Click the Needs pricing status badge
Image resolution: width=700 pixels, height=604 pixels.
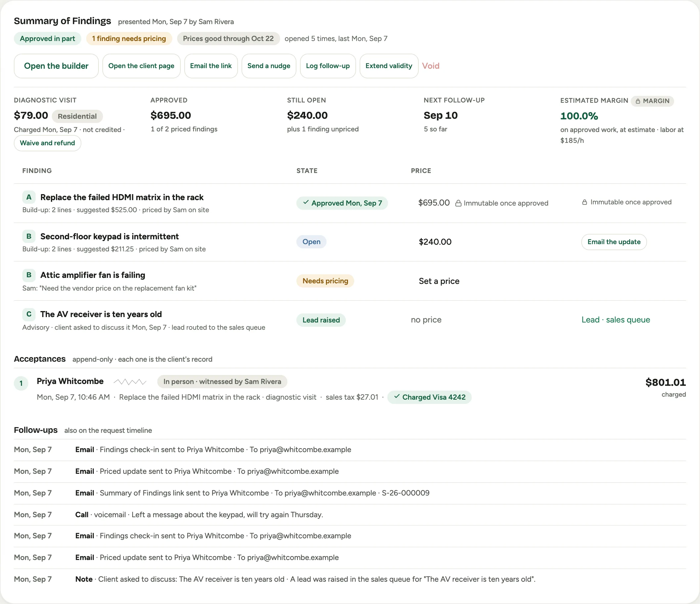click(x=325, y=281)
